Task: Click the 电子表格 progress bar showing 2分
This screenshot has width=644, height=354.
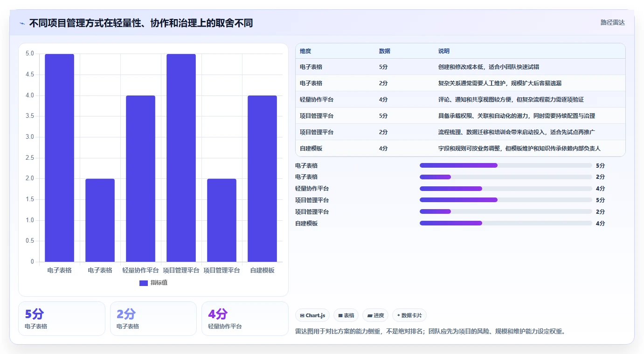Action: point(506,177)
